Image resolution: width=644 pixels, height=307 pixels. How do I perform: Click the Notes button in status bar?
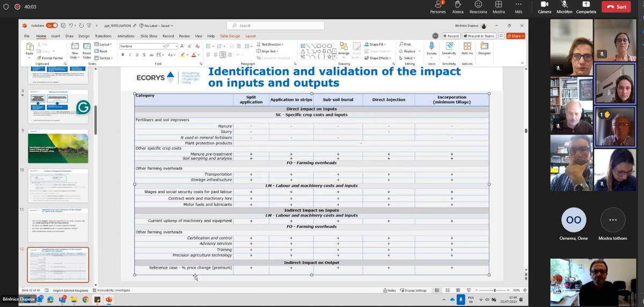pos(390,290)
